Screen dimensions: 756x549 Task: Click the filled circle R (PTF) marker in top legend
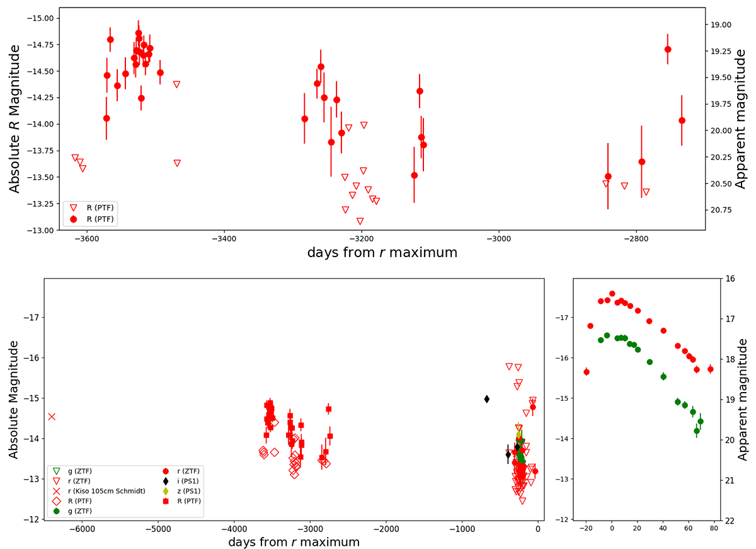click(x=74, y=218)
